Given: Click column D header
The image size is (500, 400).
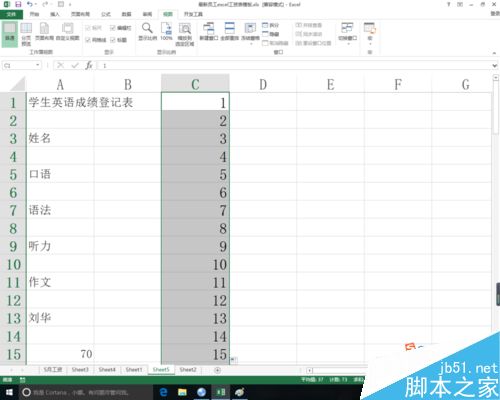Looking at the screenshot, I should tap(263, 84).
